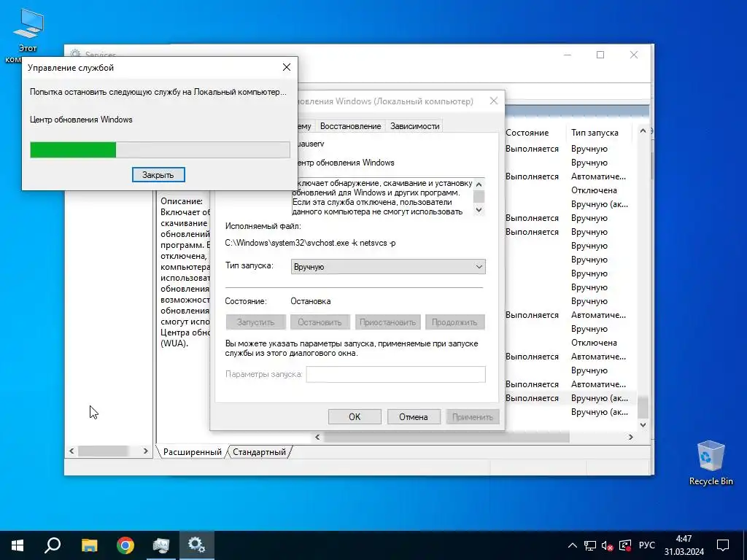
Task: Minimize the Services window
Action: click(568, 55)
